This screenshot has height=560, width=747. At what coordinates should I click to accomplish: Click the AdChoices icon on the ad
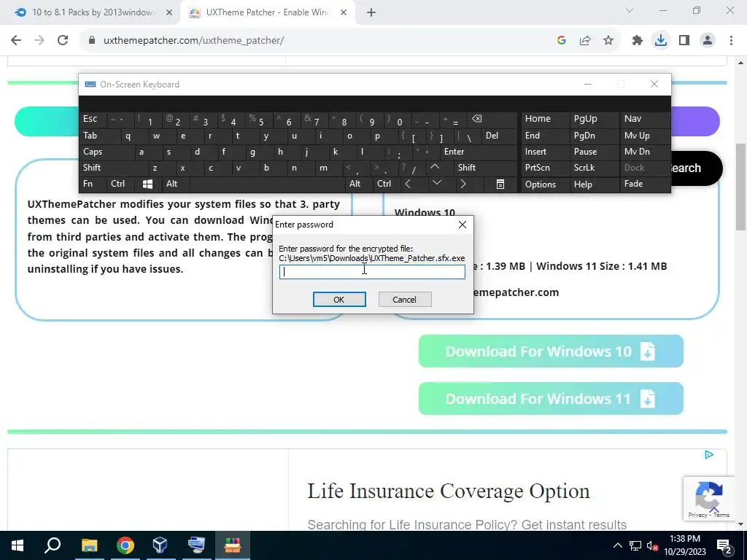point(709,455)
